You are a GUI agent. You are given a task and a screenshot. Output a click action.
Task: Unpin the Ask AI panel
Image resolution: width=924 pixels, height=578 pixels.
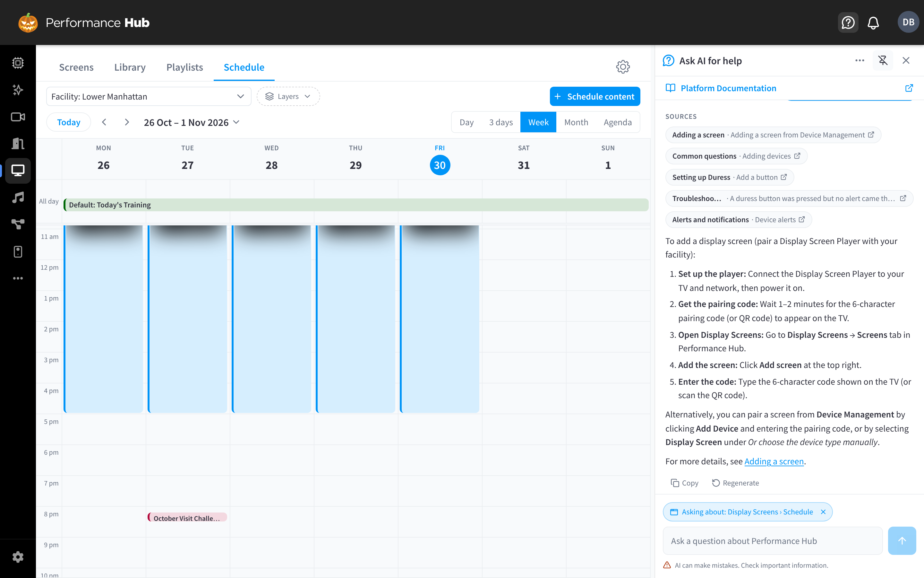[883, 60]
